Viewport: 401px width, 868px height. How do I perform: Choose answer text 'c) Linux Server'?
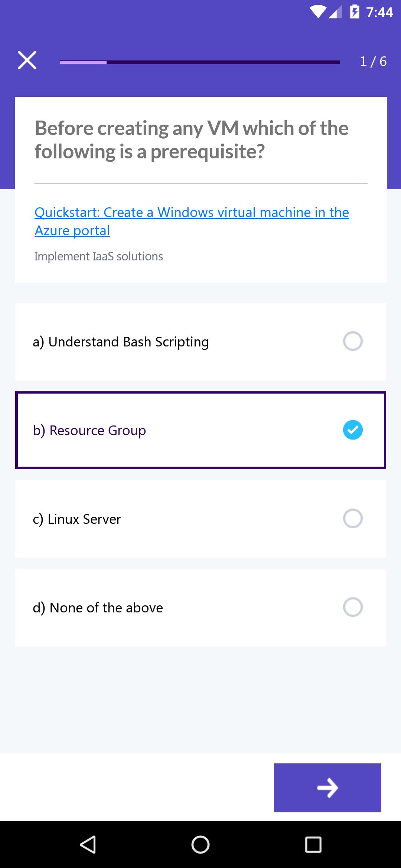pyautogui.click(x=77, y=519)
